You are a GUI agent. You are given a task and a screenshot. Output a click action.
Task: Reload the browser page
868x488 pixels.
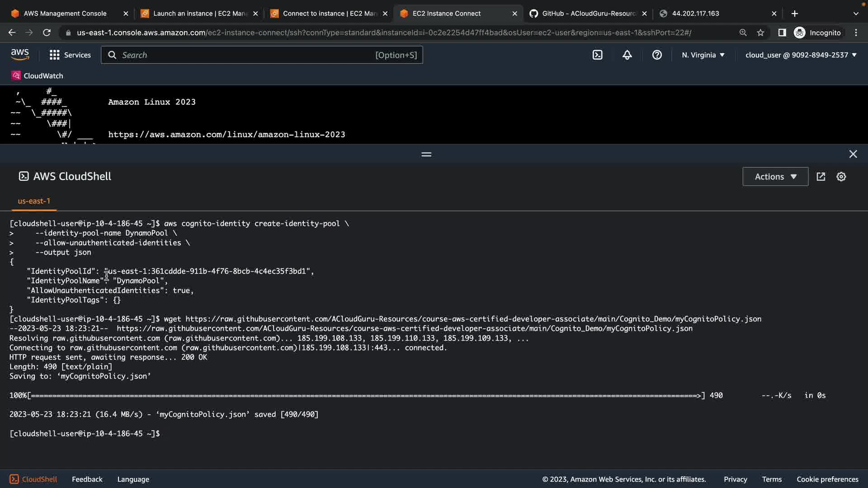click(x=47, y=33)
